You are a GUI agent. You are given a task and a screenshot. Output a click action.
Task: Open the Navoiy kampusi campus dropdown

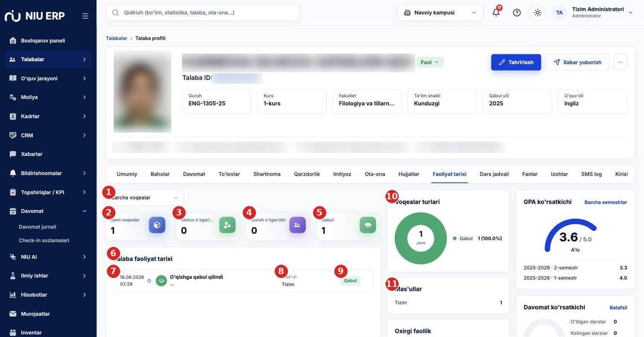[440, 12]
